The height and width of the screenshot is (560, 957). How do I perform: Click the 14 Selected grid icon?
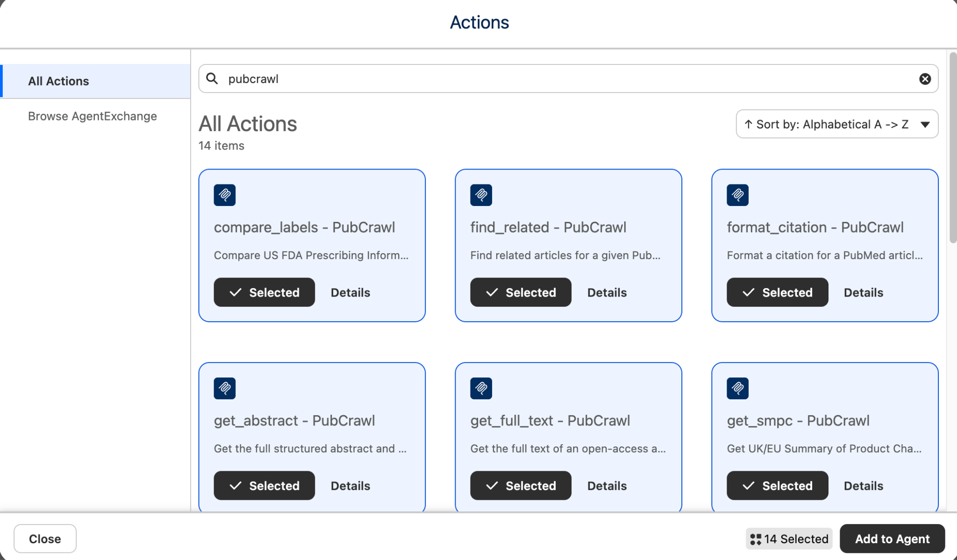[756, 539]
